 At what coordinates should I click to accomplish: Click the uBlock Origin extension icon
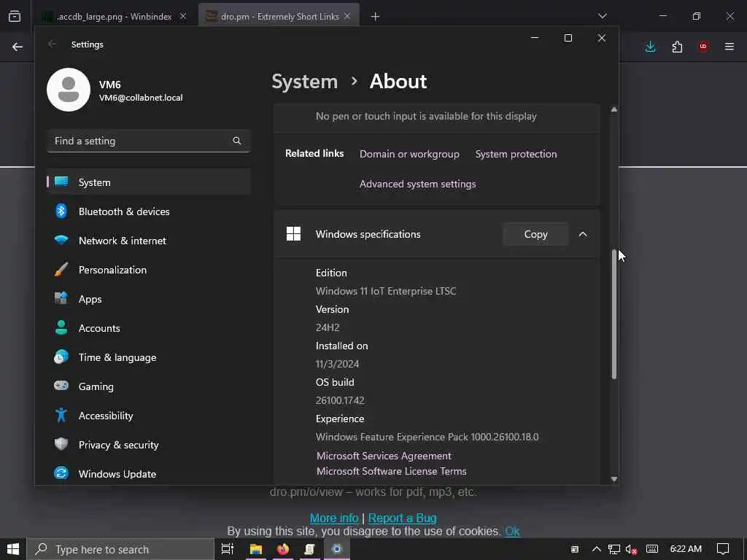coord(703,47)
